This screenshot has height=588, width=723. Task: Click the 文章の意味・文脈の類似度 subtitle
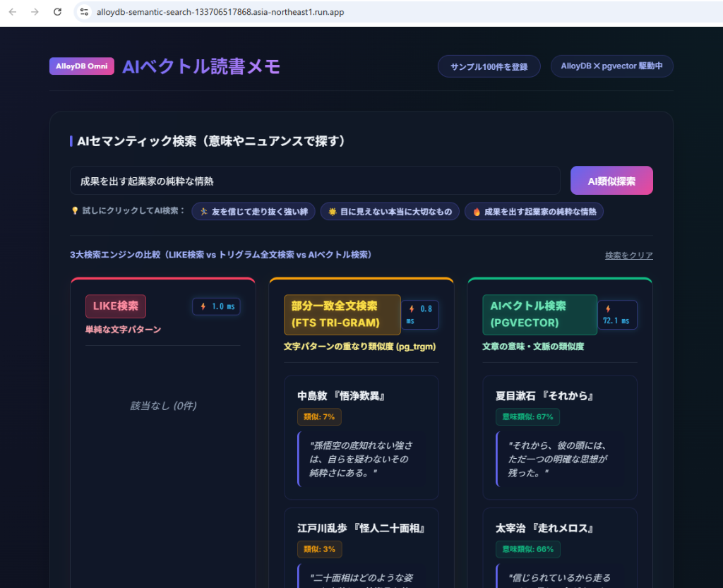[x=533, y=347]
